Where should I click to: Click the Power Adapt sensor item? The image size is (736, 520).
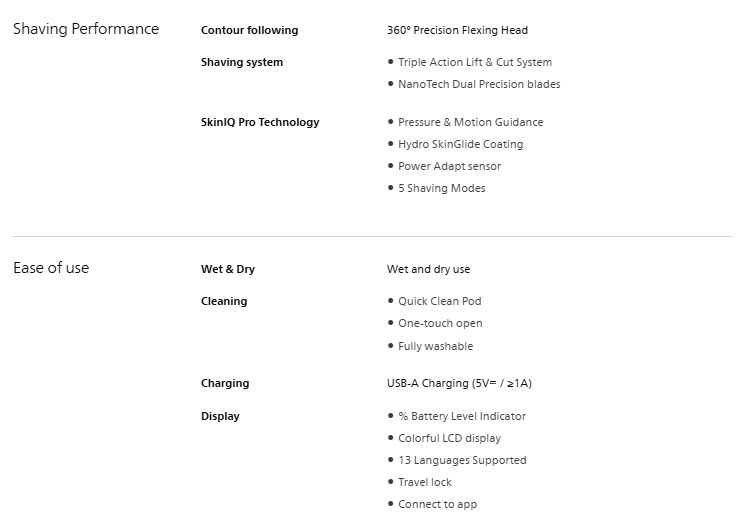(449, 166)
